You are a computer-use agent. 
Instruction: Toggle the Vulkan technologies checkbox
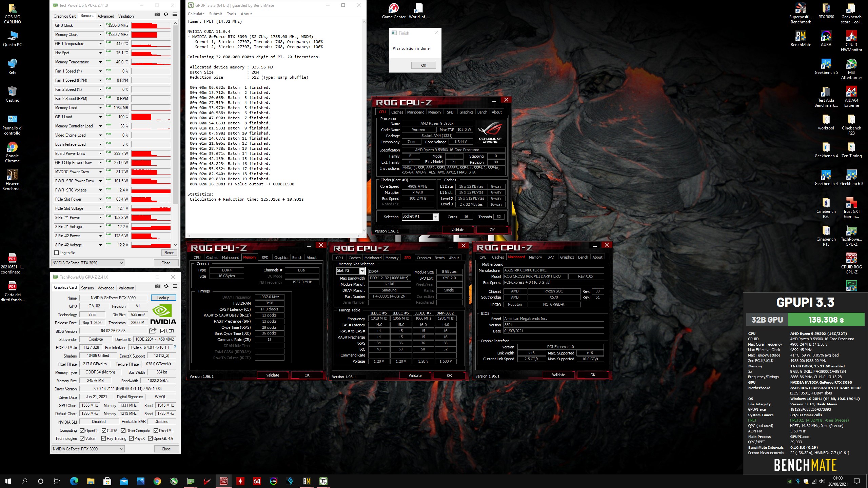tap(82, 439)
